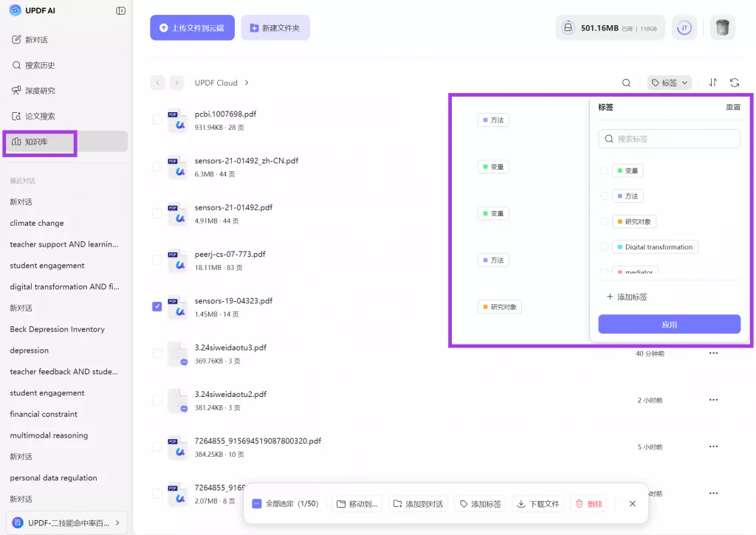Tick the Digital transformation tag checkbox

(604, 247)
